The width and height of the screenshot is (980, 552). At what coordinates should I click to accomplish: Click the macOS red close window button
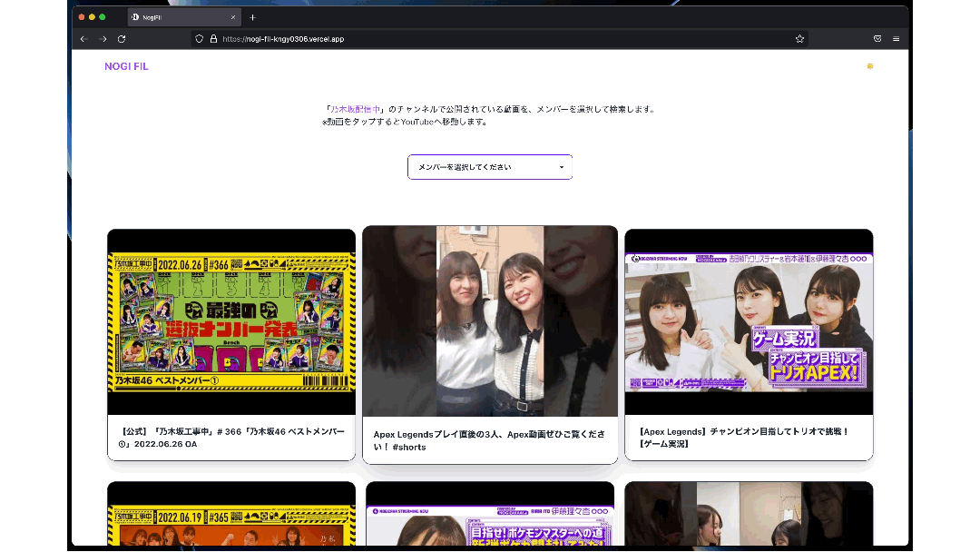tap(82, 17)
